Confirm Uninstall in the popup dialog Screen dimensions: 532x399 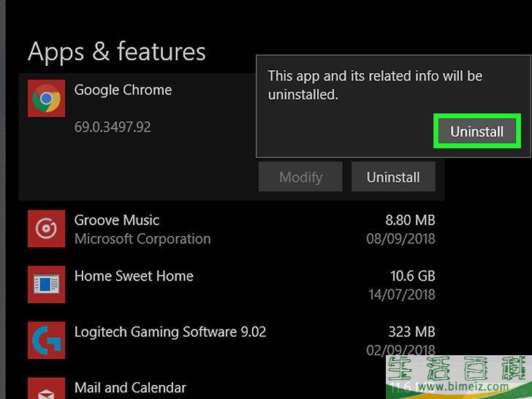(477, 132)
